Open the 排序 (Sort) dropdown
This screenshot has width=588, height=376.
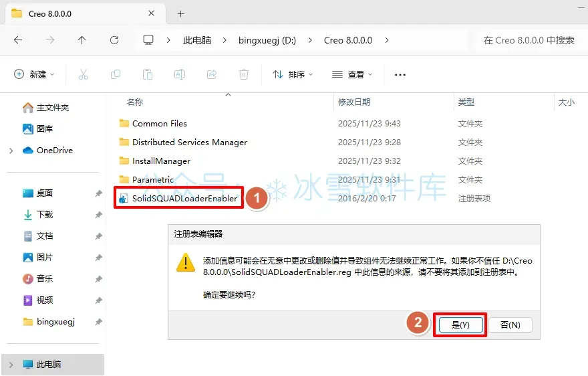click(293, 74)
